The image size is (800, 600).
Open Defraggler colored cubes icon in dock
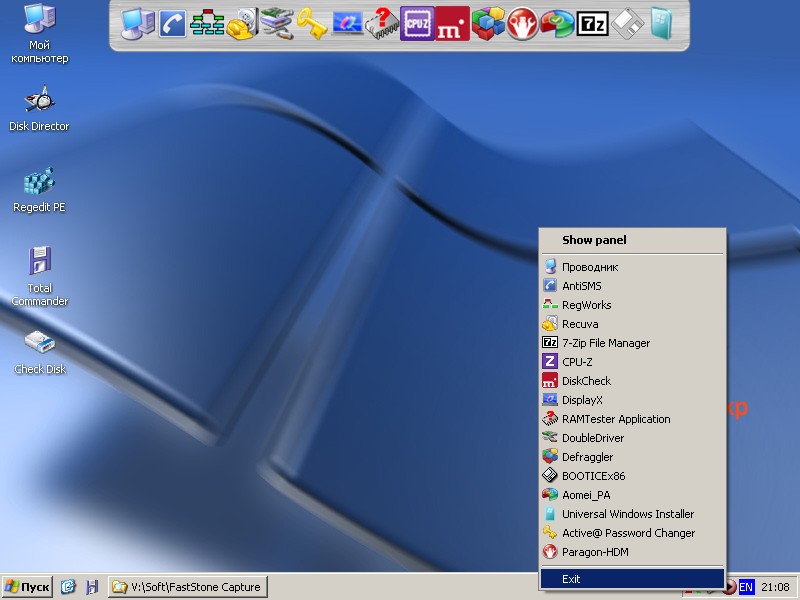click(x=487, y=23)
